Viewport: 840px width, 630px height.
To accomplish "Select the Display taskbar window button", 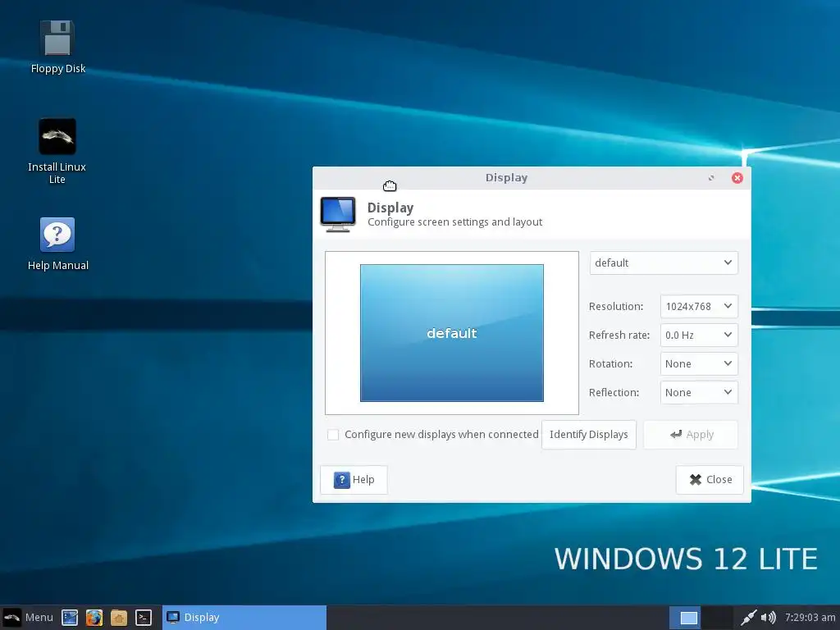I will coord(244,618).
